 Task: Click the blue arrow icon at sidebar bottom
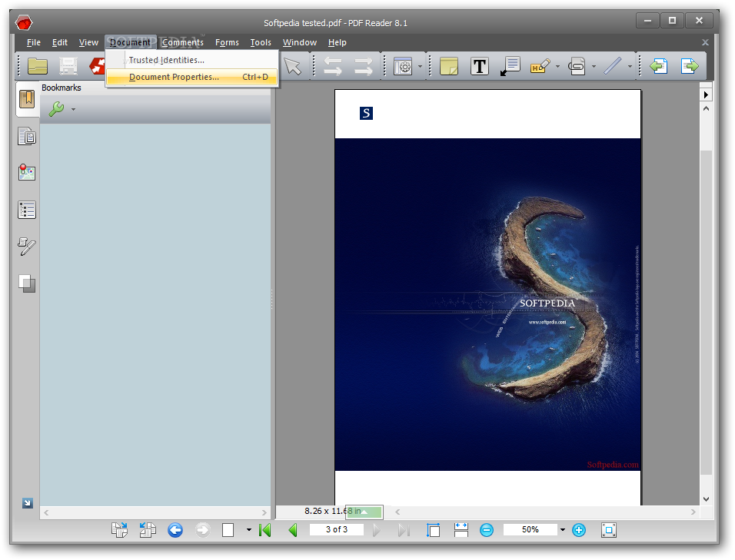click(x=28, y=503)
